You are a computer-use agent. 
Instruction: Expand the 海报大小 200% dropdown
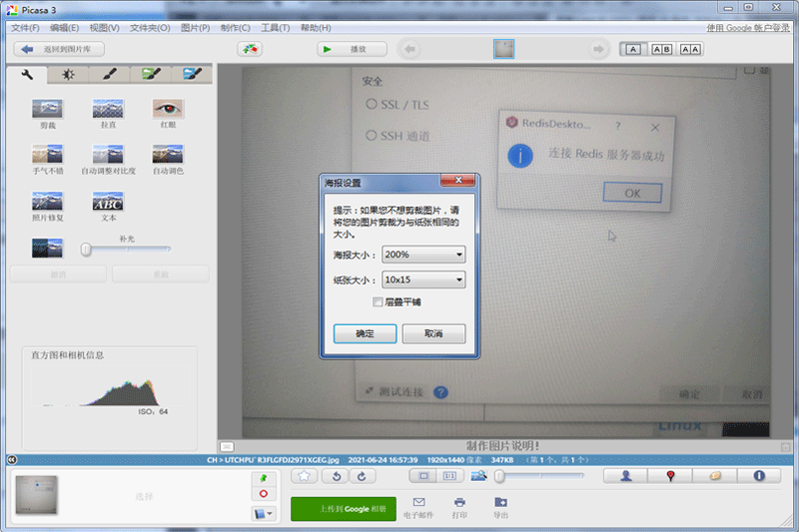pyautogui.click(x=423, y=255)
